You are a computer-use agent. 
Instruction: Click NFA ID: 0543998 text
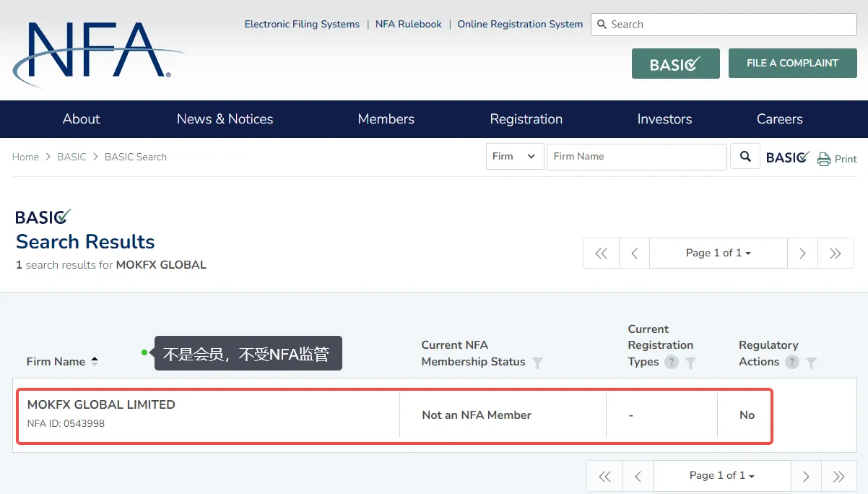click(x=66, y=423)
